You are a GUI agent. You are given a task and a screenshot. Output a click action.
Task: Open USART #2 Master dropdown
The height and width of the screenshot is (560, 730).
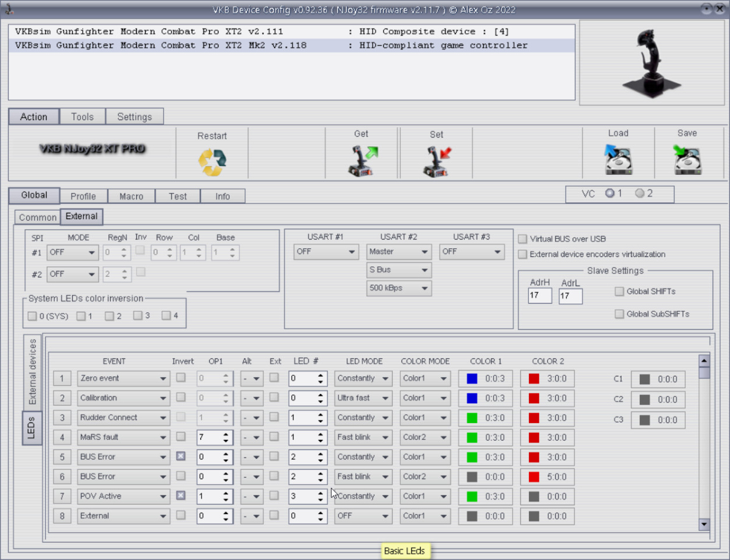399,252
